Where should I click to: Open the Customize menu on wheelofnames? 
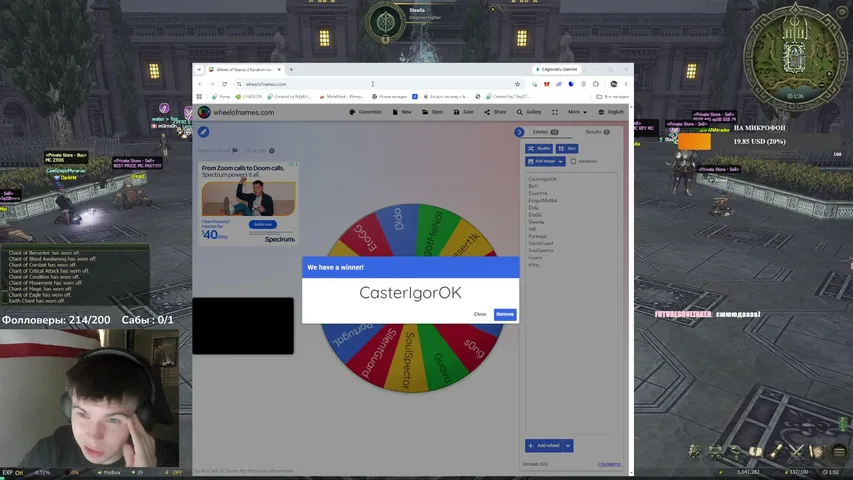tap(365, 112)
